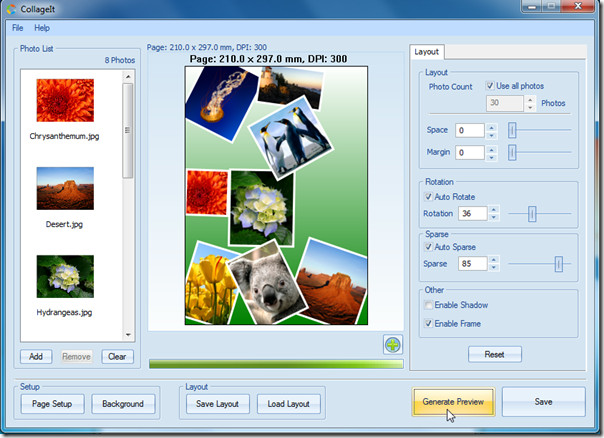Decrease the Rotation value with down arrow
This screenshot has width=604, height=438.
(x=494, y=217)
